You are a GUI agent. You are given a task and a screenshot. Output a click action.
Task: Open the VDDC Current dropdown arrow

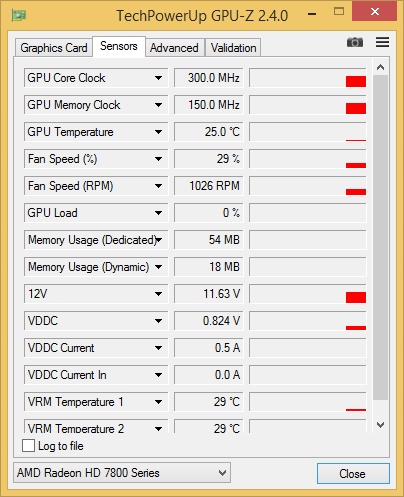159,348
